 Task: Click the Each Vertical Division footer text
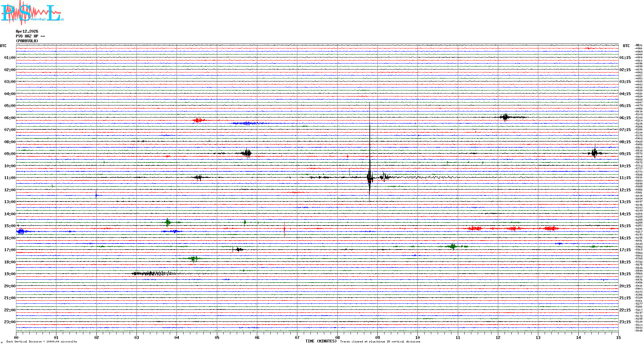click(42, 342)
